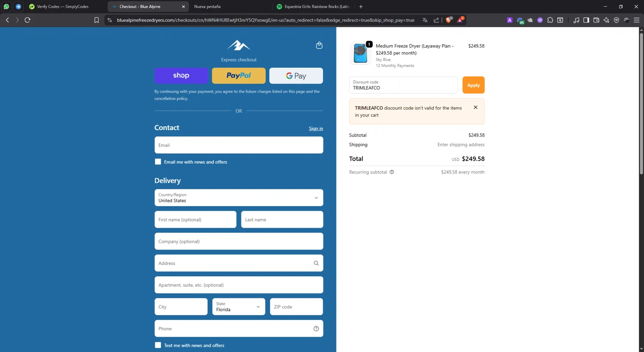Bookmark this page with the bookmark icon
Viewport: 644px width, 352px height.
pyautogui.click(x=97, y=20)
